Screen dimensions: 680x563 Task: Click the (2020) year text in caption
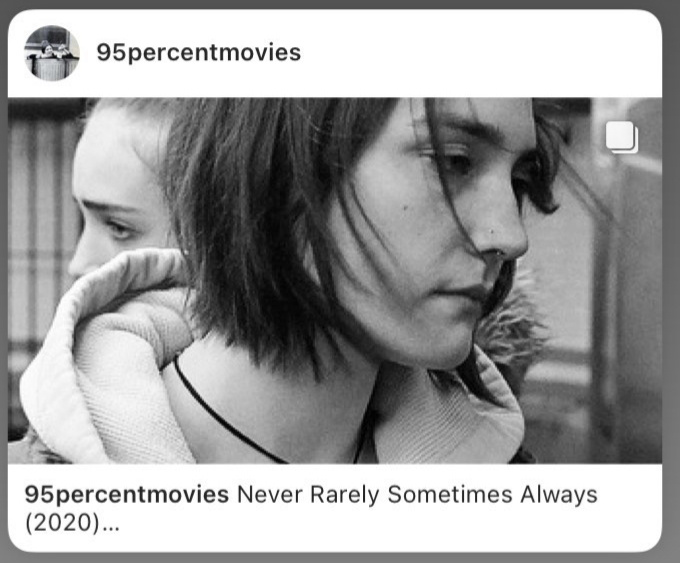coord(63,522)
